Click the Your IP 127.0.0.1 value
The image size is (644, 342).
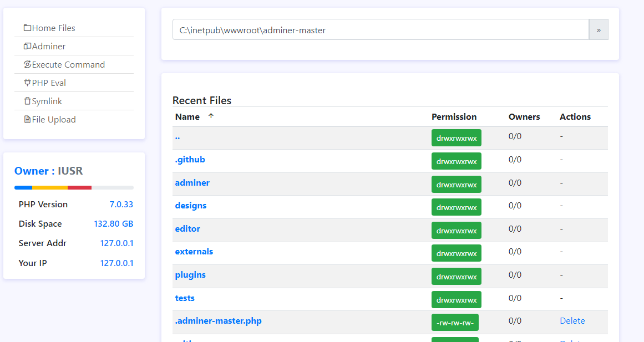[116, 263]
